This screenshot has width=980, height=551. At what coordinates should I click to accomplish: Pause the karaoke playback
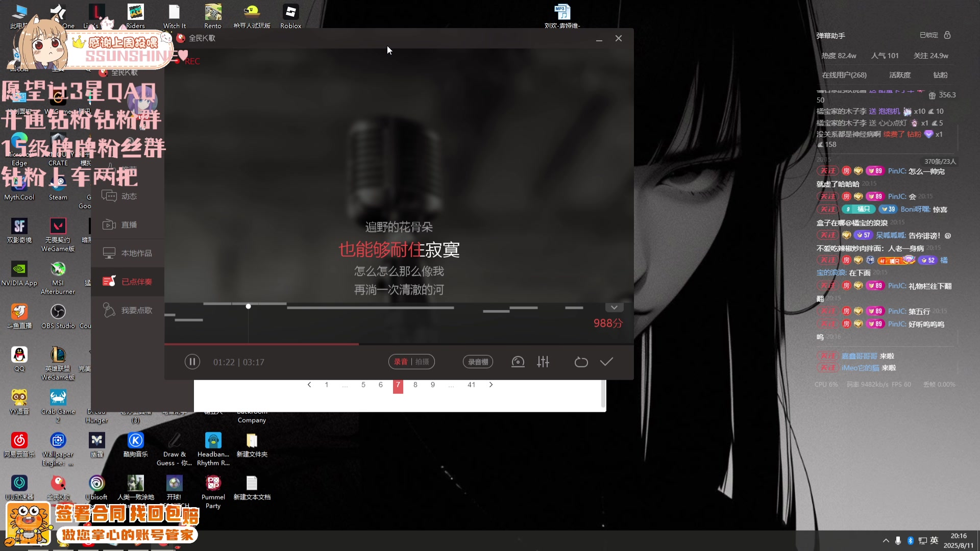pos(192,362)
